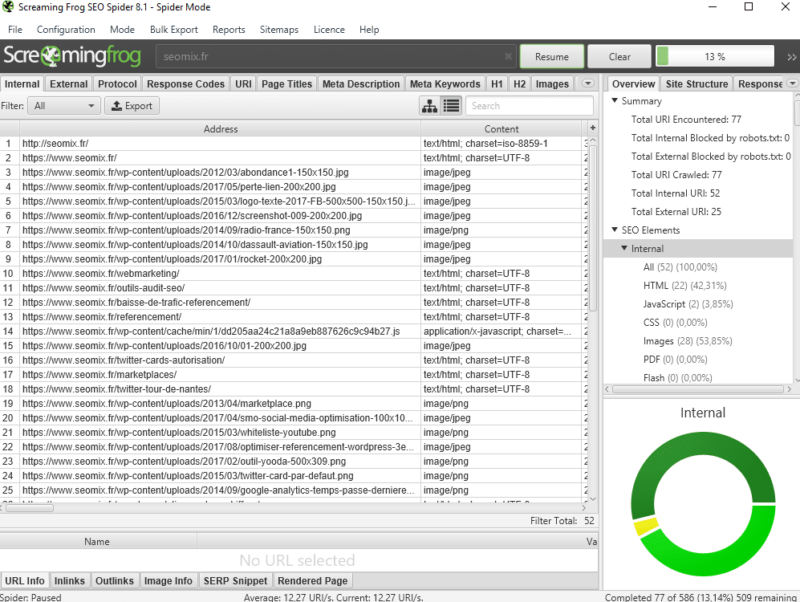Screen dimensions: 800x602
Task: Switch to the H2 tab
Action: coord(519,84)
